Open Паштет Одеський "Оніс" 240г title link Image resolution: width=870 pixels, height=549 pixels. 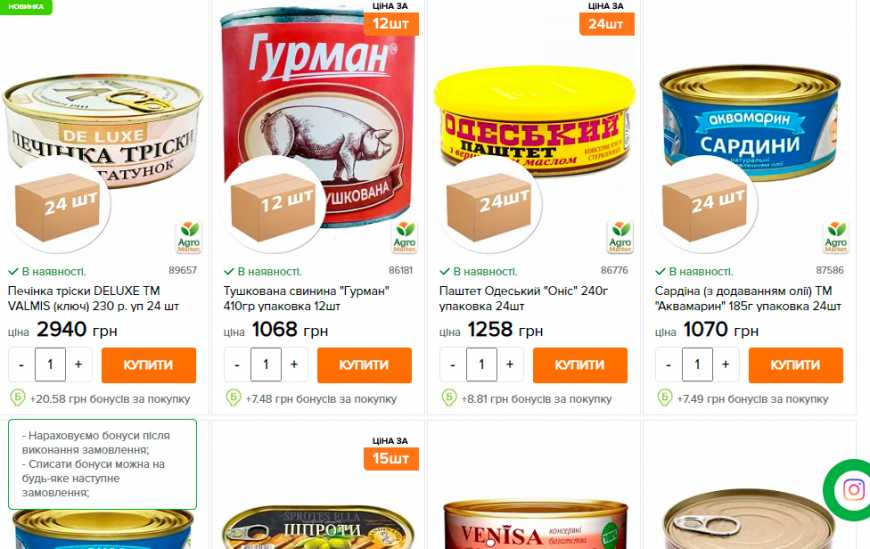pos(523,298)
